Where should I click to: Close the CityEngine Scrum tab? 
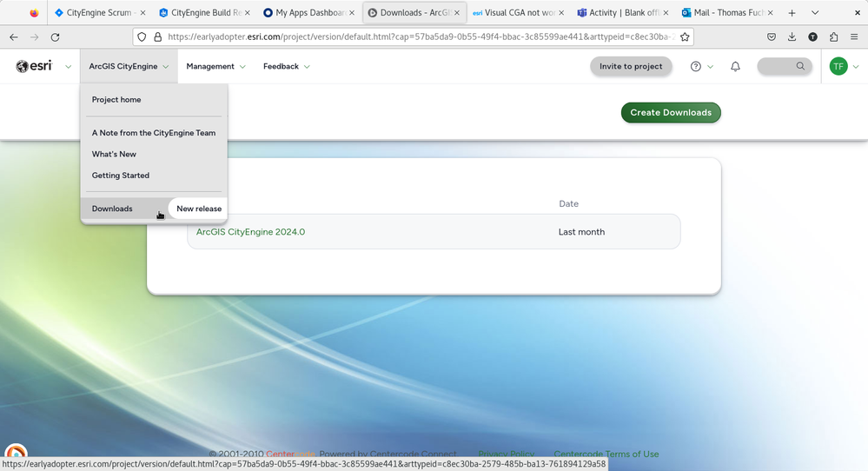click(142, 13)
